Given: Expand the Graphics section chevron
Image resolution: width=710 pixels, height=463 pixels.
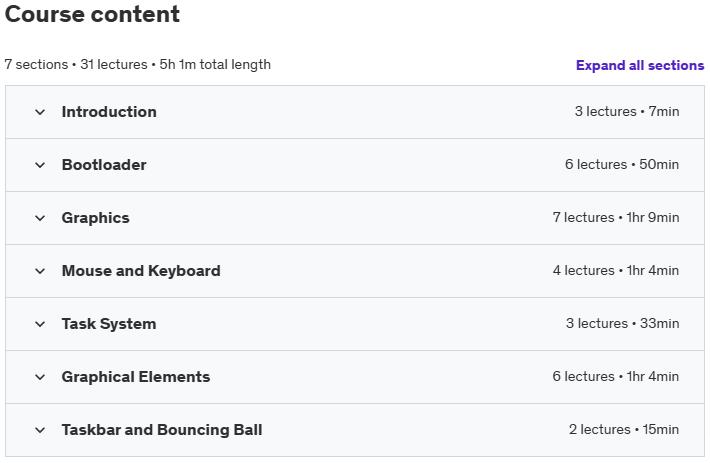Looking at the screenshot, I should [40, 218].
